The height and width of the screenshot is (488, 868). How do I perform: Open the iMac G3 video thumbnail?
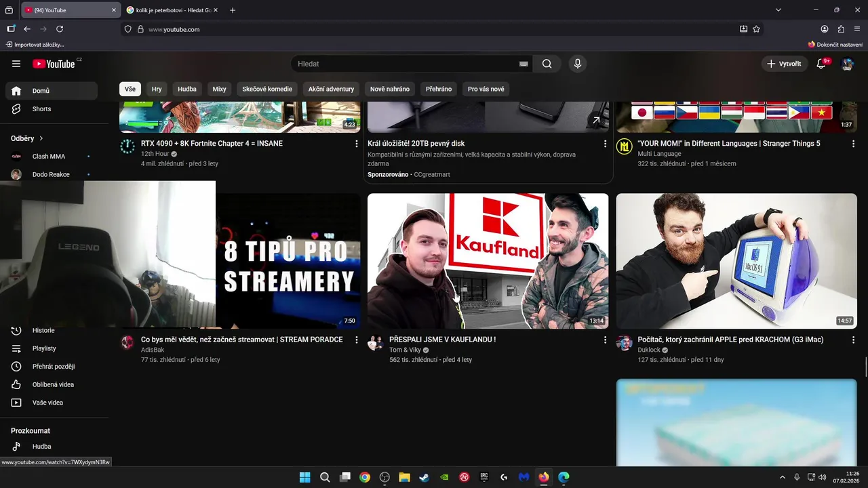pyautogui.click(x=736, y=261)
